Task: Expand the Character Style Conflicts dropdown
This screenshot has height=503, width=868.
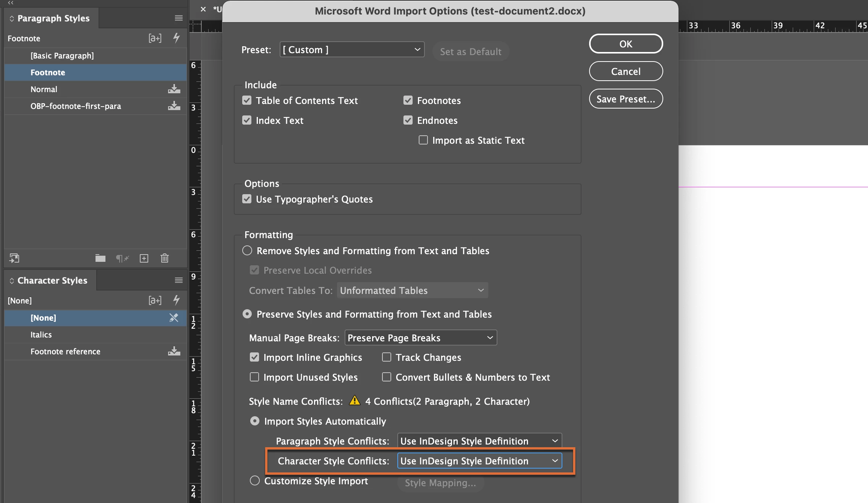Action: pos(479,461)
